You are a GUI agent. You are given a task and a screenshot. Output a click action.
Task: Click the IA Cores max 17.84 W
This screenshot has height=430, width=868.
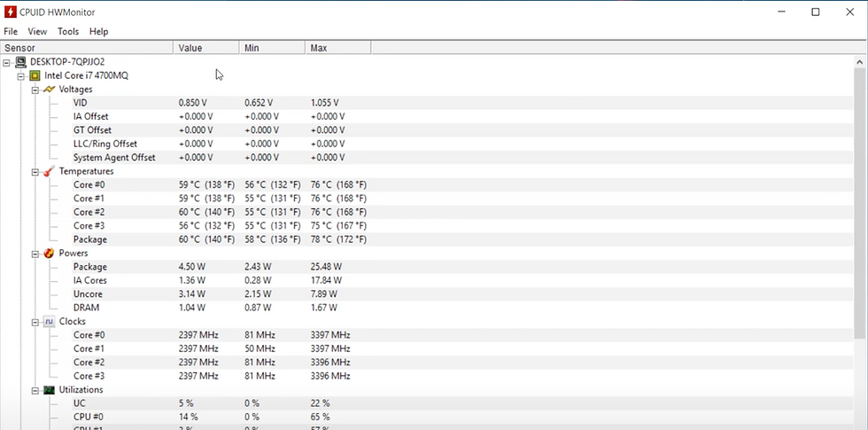tap(326, 280)
